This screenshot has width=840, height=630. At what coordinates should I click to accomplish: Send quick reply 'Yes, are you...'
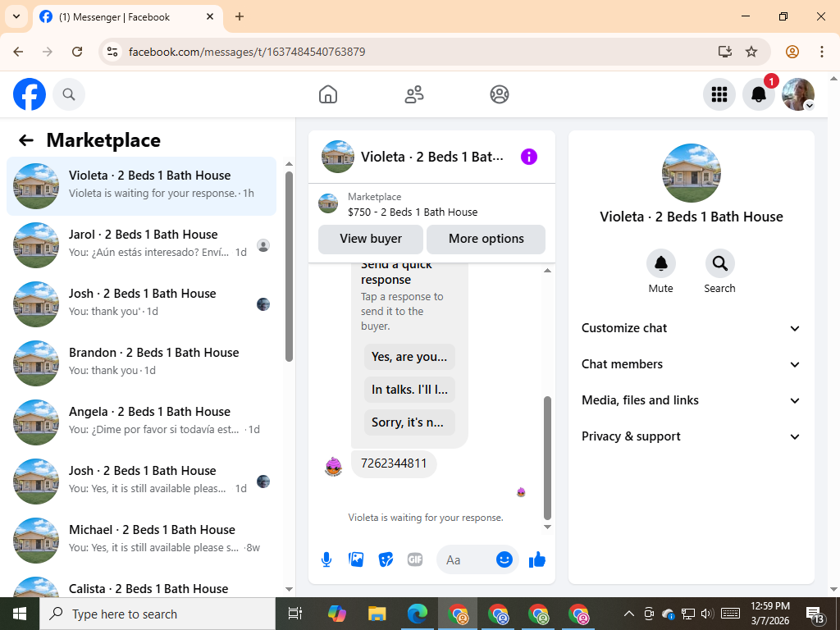coord(409,357)
